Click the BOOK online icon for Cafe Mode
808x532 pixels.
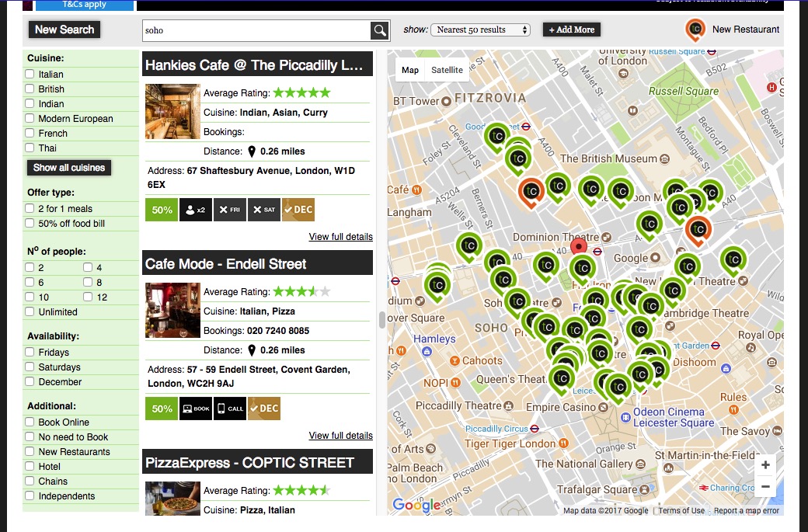click(195, 409)
